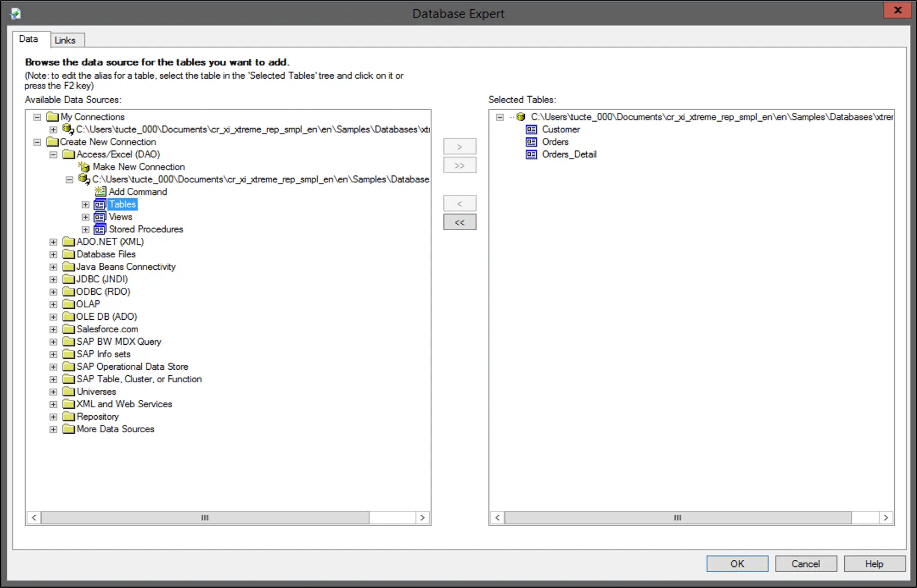Select the Views node icon
The width and height of the screenshot is (917, 588).
(100, 217)
